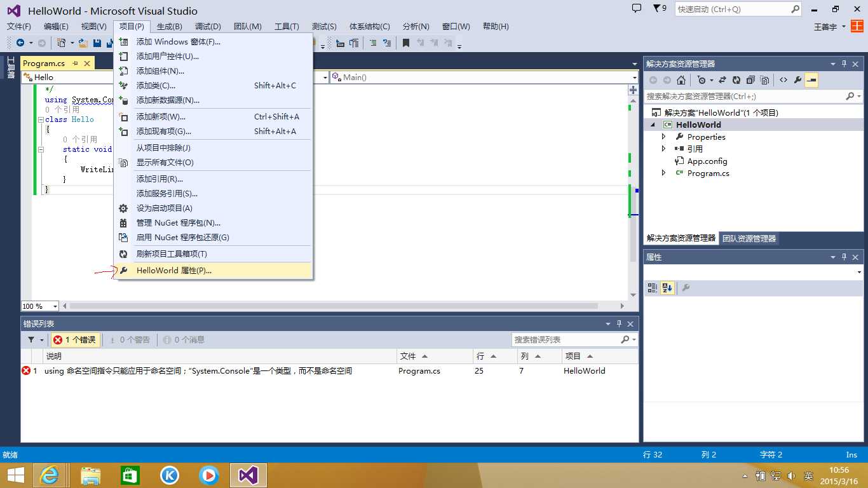This screenshot has width=868, height=488.
Task: Collapse the class Hello code region
Action: 41,119
